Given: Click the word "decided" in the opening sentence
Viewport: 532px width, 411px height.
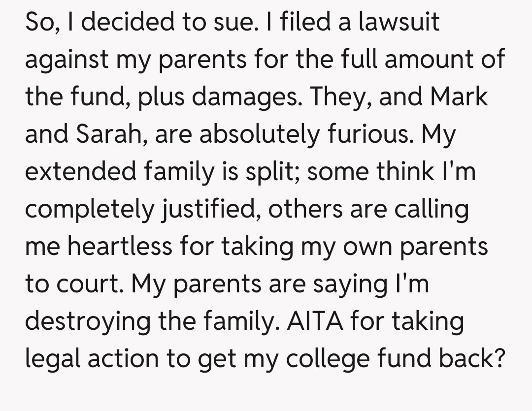Looking at the screenshot, I should coord(117,22).
